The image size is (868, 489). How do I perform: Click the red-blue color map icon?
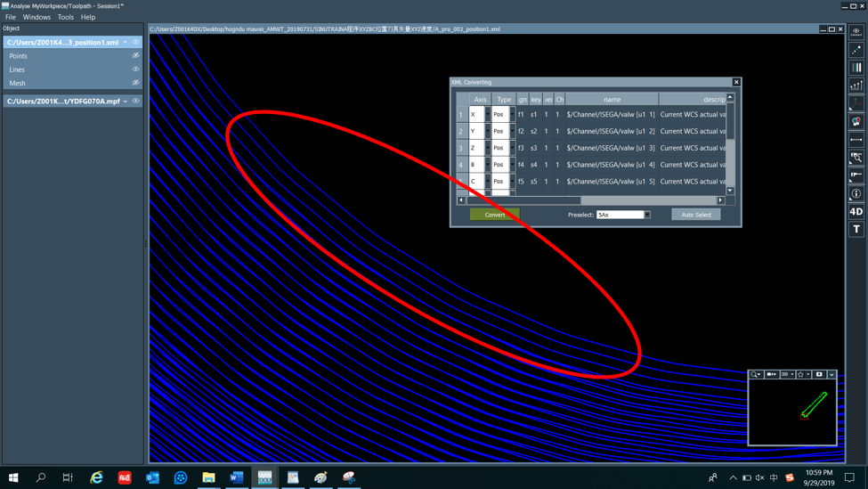pyautogui.click(x=856, y=121)
